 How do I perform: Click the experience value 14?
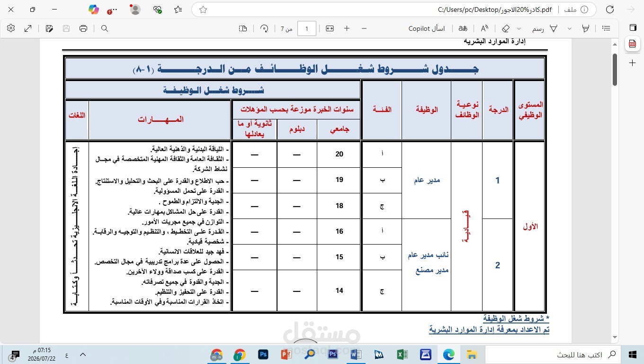pyautogui.click(x=339, y=291)
